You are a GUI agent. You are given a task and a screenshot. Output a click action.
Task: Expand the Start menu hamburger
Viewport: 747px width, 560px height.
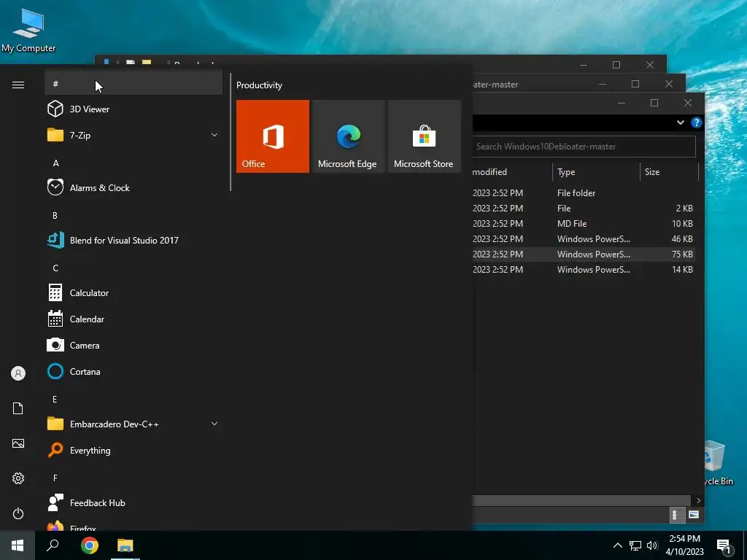click(x=18, y=85)
